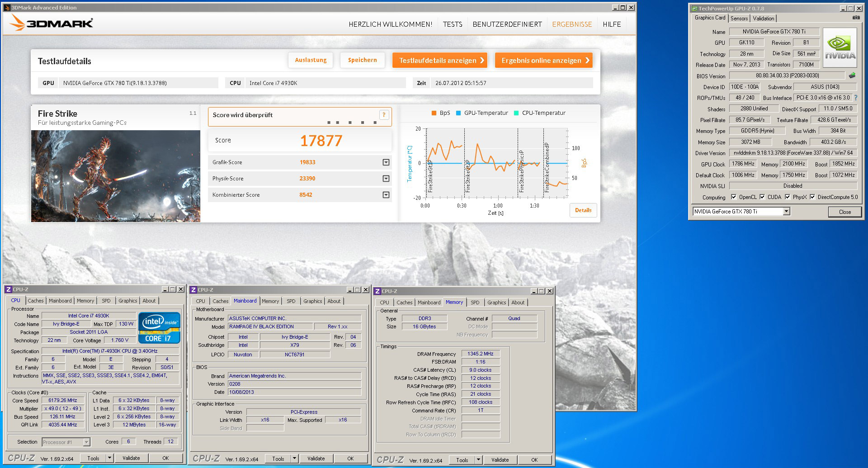
Task: Open the Sensors tab in GPU-Z
Action: coord(739,19)
